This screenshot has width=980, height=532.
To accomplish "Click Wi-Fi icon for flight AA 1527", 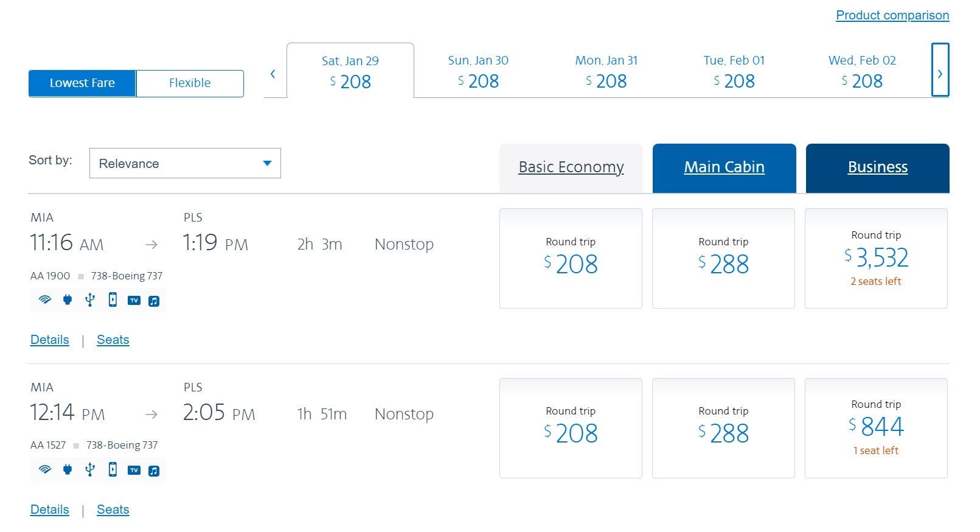I will (45, 470).
